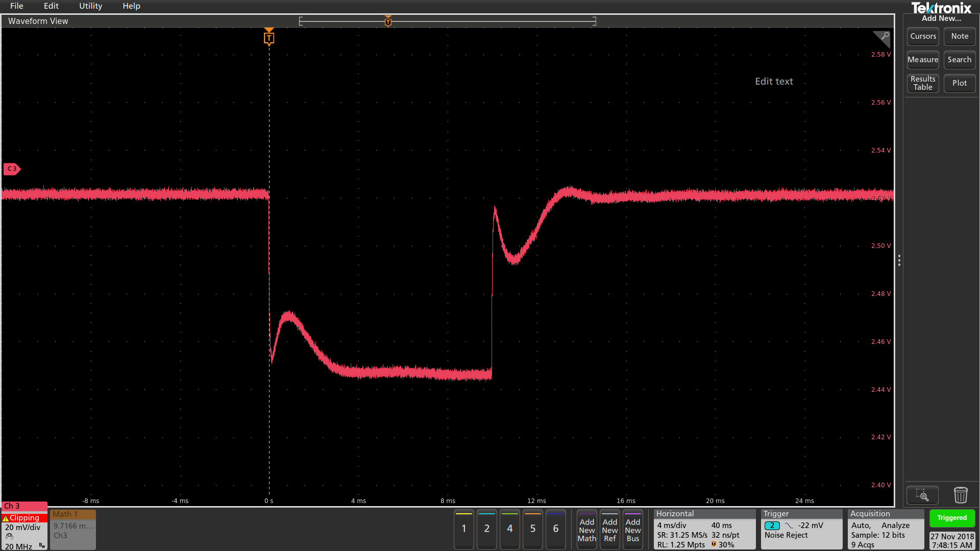The width and height of the screenshot is (980, 551).
Task: Click the side panel collapse handle dots
Action: click(899, 260)
